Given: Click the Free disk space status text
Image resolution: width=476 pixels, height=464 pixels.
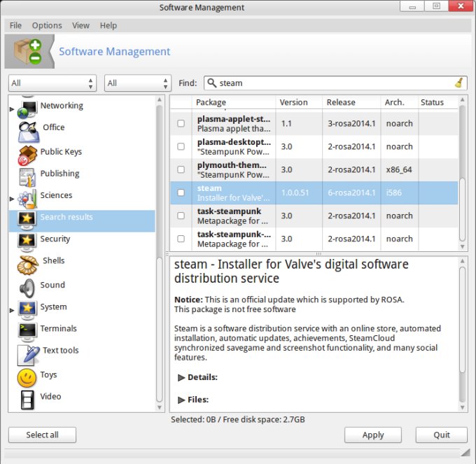Looking at the screenshot, I should click(x=264, y=420).
